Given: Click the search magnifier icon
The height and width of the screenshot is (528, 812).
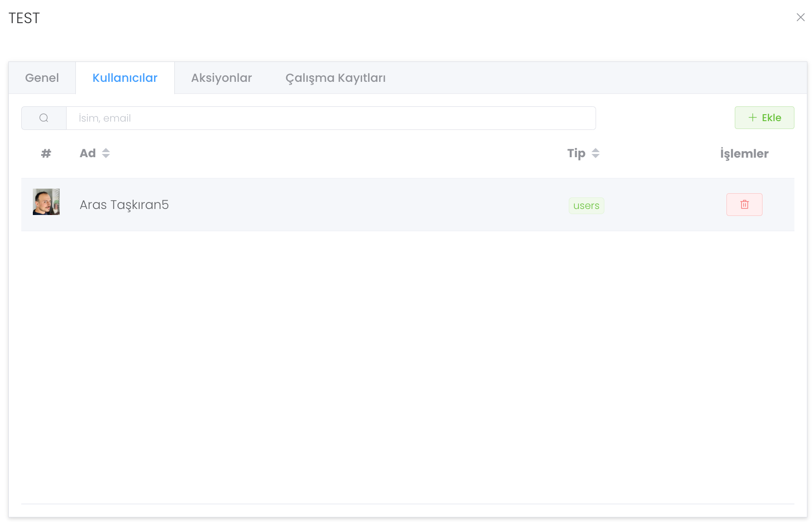Looking at the screenshot, I should (x=44, y=118).
